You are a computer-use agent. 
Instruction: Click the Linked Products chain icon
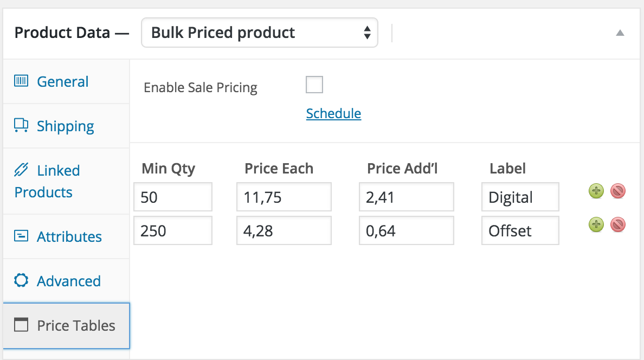click(21, 170)
